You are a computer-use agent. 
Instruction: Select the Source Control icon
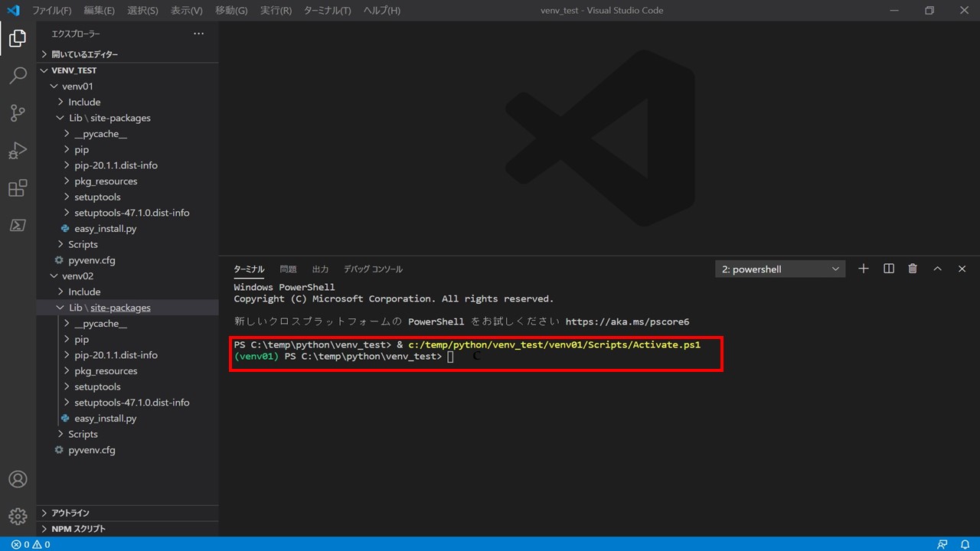click(x=17, y=112)
